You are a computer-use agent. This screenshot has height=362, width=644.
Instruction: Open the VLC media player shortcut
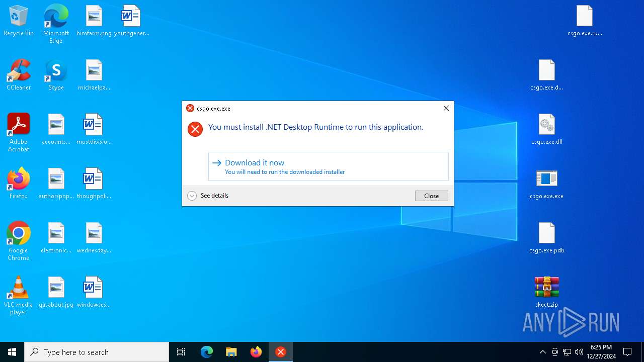19,295
